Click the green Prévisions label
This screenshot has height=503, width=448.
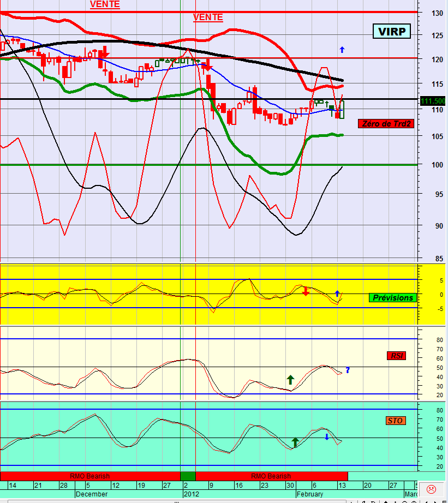393,298
